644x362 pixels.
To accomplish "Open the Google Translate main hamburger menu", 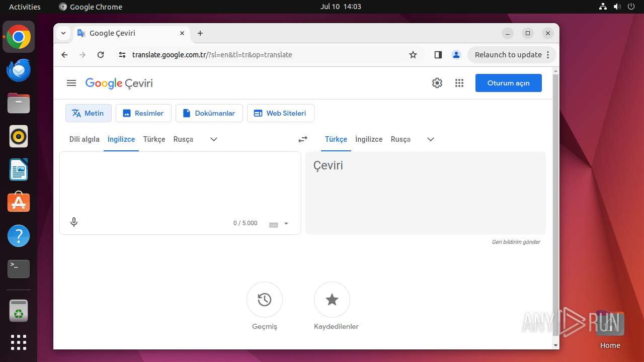I will (71, 83).
